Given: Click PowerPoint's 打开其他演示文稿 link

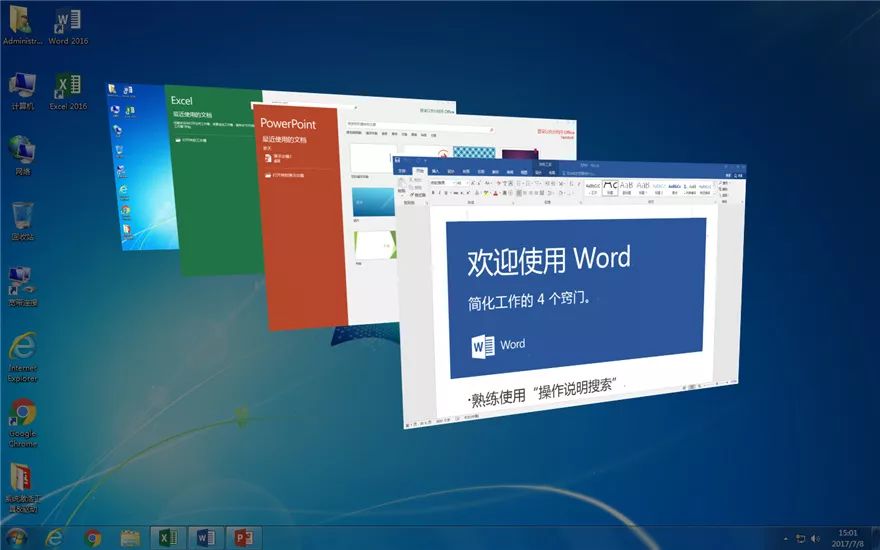Looking at the screenshot, I should [285, 175].
